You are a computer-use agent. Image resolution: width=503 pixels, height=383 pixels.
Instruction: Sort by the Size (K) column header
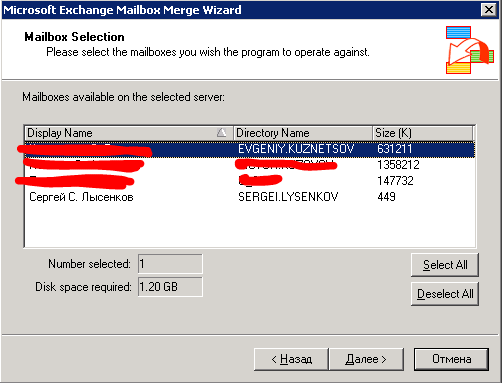click(x=422, y=133)
